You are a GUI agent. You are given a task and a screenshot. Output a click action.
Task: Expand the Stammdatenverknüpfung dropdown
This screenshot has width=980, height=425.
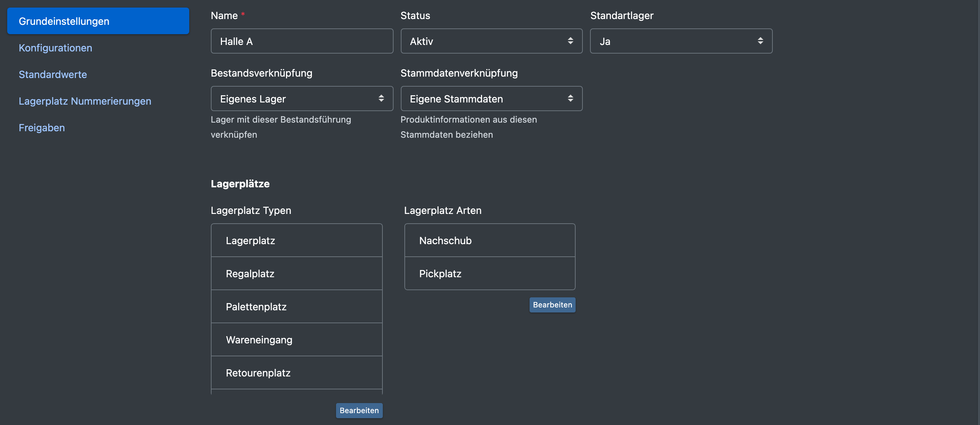[x=491, y=99]
